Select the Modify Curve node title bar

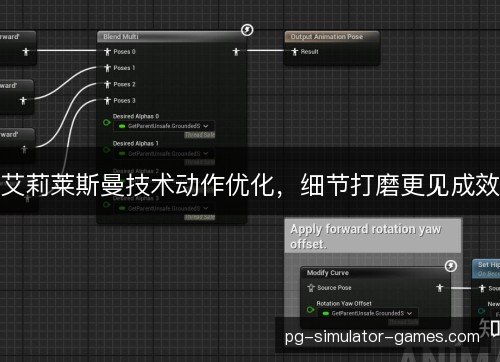(x=375, y=273)
